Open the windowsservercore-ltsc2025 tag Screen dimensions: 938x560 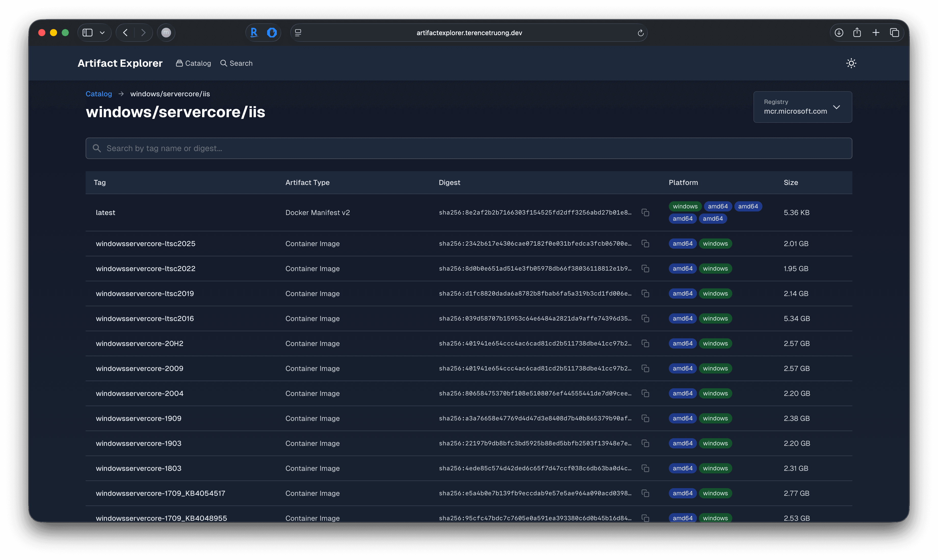point(146,243)
